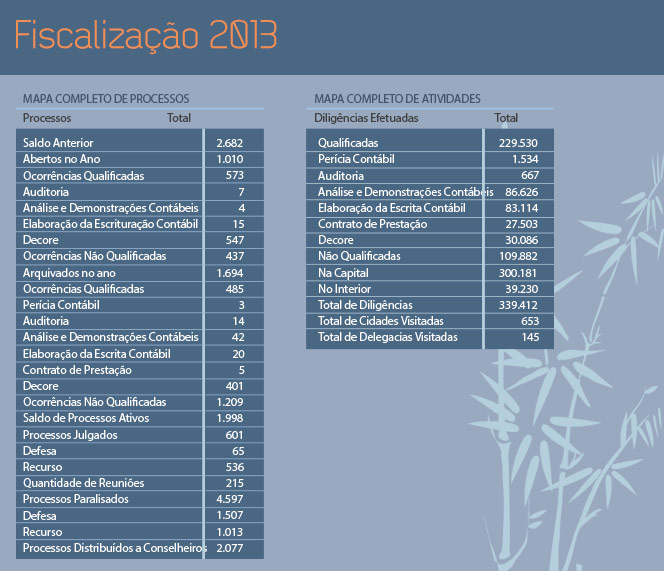Select 'Contrato de Prestação' with value 5
The width and height of the screenshot is (664, 571).
(77, 370)
